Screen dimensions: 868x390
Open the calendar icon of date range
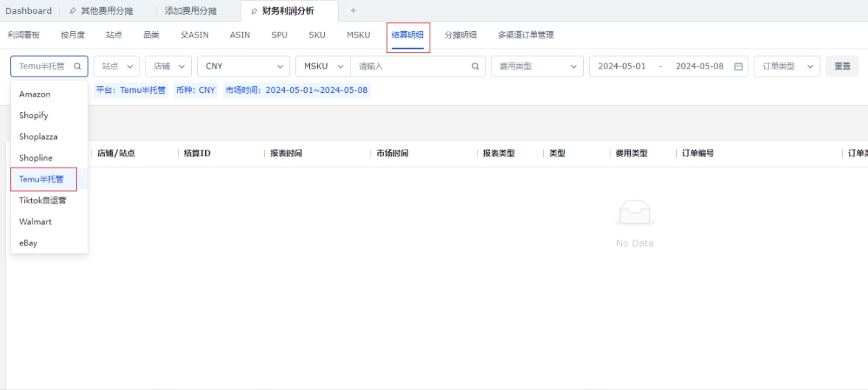(738, 66)
